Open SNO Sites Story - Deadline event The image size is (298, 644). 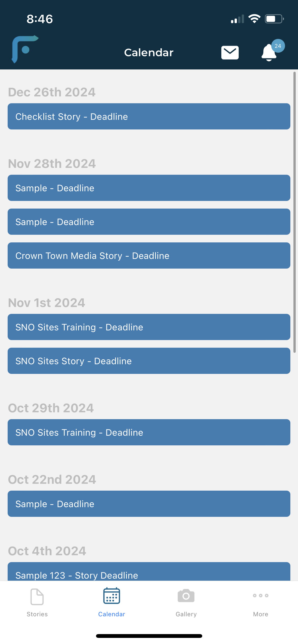point(149,361)
